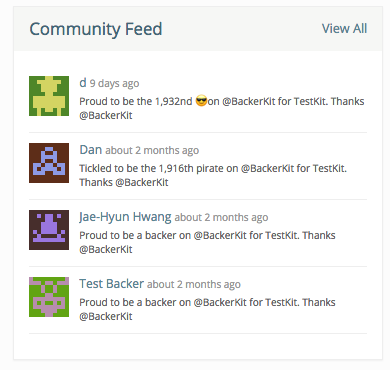The image size is (390, 370).
Task: Click Jae-Hyun Hwang's post timestamp
Action: click(221, 217)
